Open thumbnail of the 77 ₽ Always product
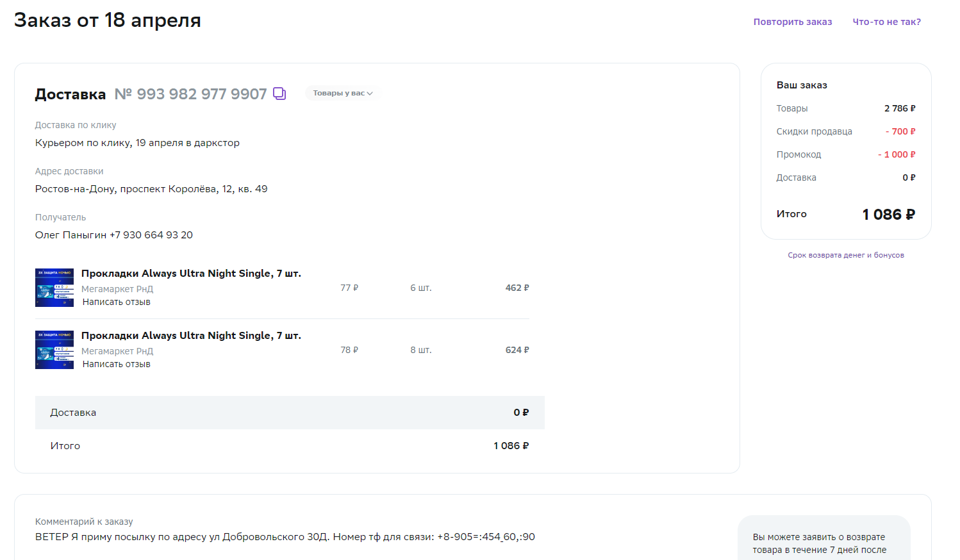This screenshot has height=560, width=960. tap(54, 288)
